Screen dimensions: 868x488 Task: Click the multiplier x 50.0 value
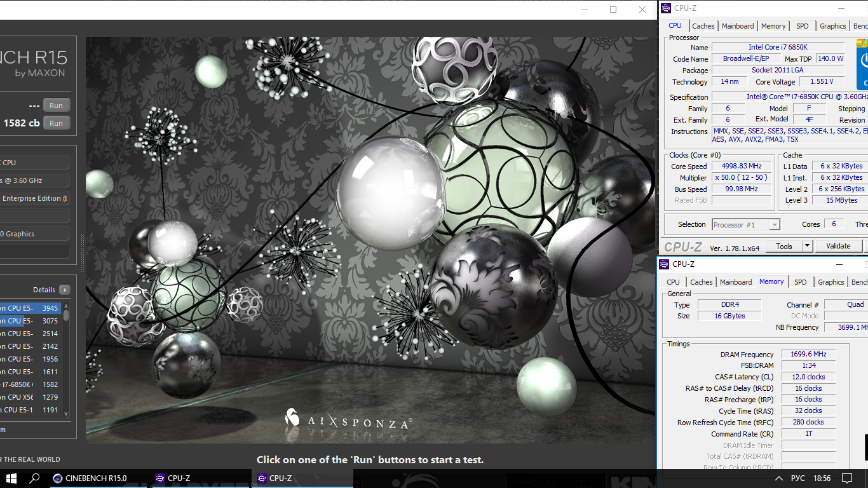click(x=741, y=178)
